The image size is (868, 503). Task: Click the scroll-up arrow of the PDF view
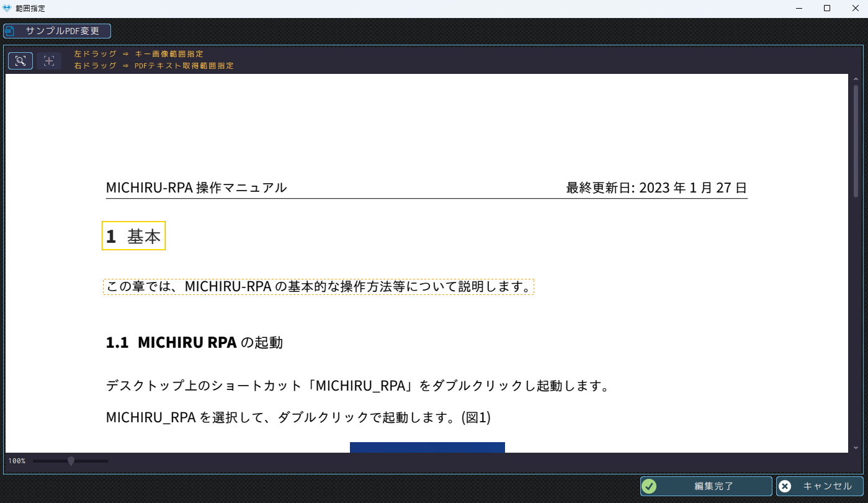point(856,79)
